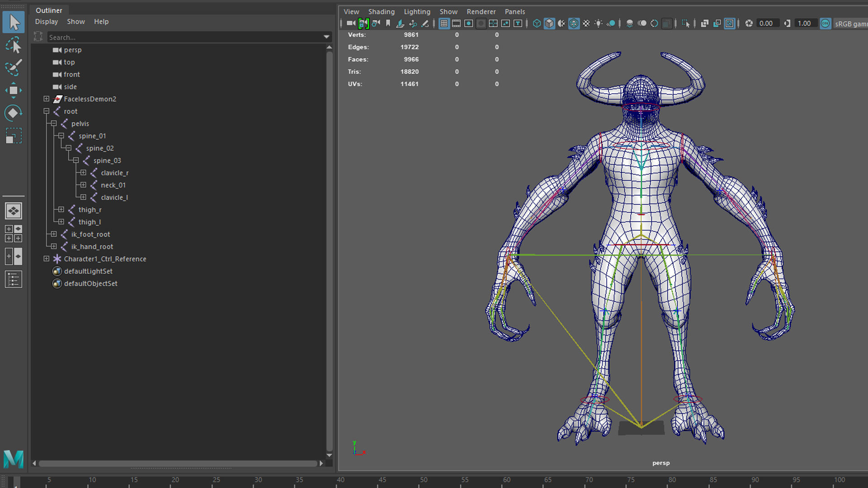Toggle the viewport Grid display
The image size is (868, 488).
(x=444, y=23)
